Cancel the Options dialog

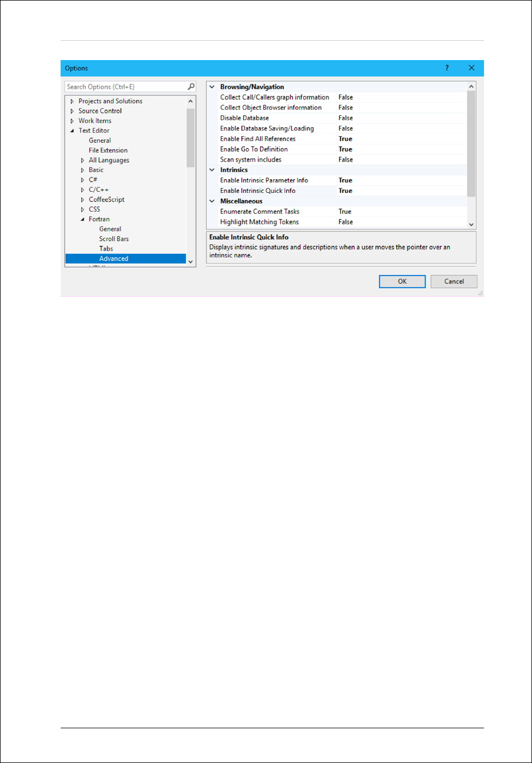click(454, 282)
